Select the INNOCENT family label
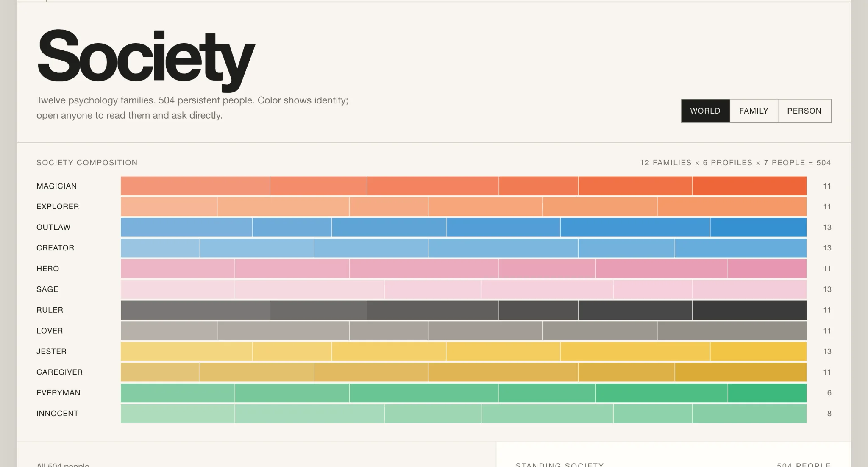This screenshot has height=467, width=868. click(58, 413)
